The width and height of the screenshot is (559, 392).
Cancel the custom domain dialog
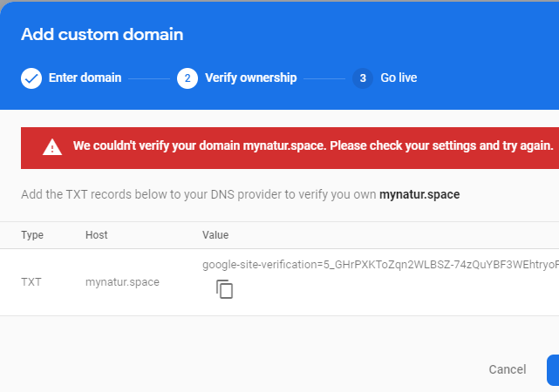pos(507,369)
